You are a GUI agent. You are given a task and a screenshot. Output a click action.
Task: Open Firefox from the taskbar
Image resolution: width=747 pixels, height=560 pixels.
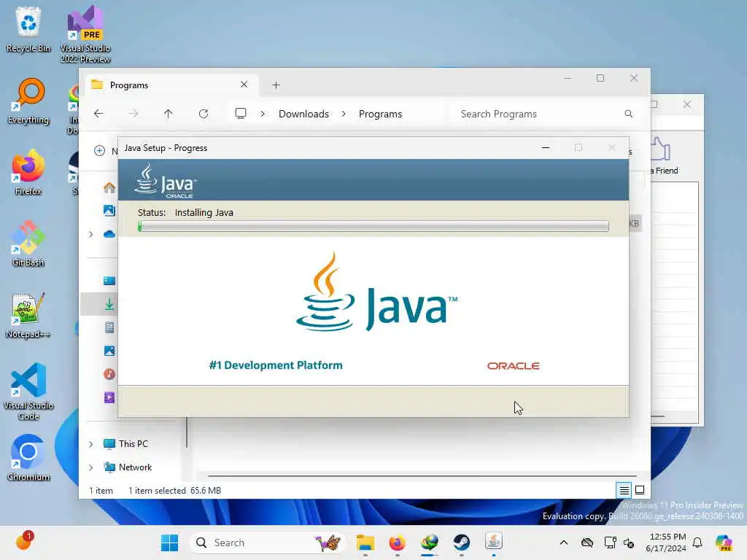point(398,542)
